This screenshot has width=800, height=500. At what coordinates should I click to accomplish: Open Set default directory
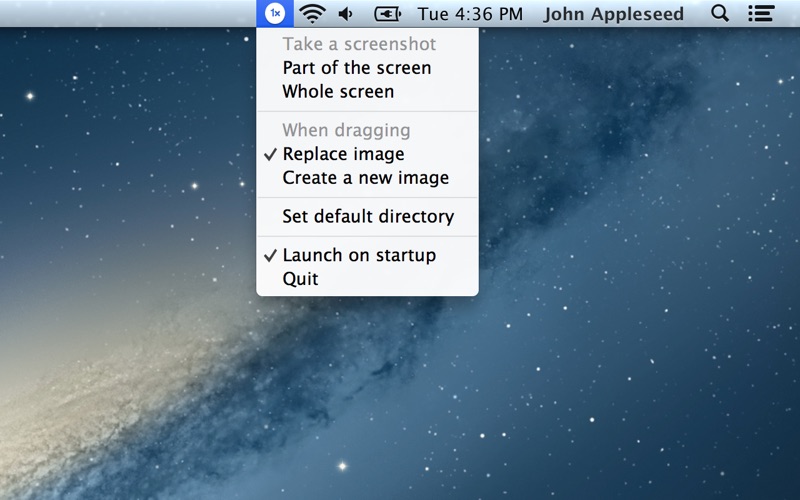click(367, 217)
